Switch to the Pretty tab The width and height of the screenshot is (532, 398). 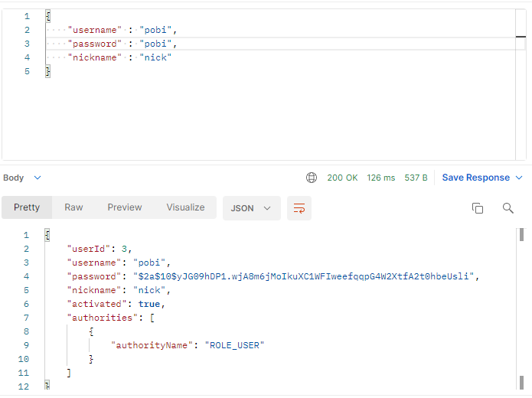point(27,207)
